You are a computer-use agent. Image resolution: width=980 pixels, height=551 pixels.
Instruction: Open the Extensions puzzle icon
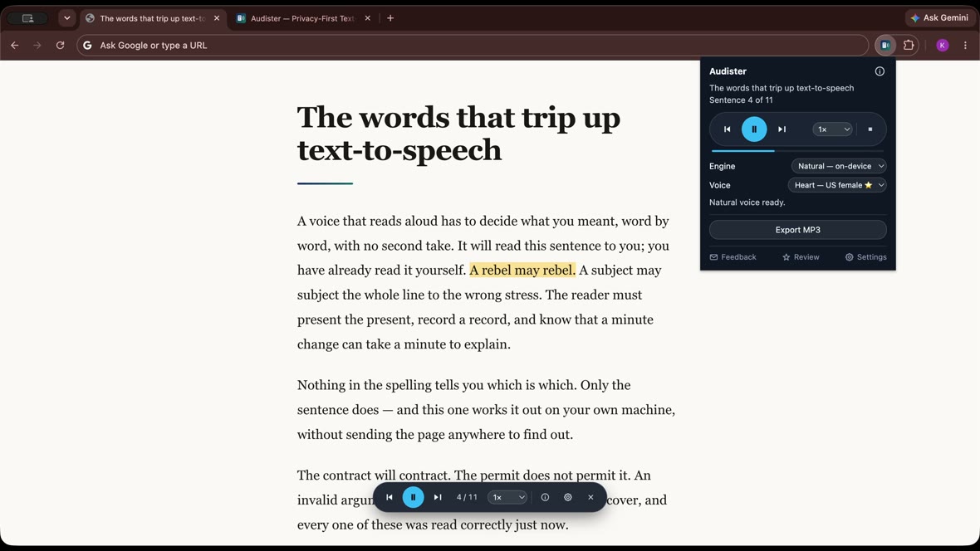909,45
